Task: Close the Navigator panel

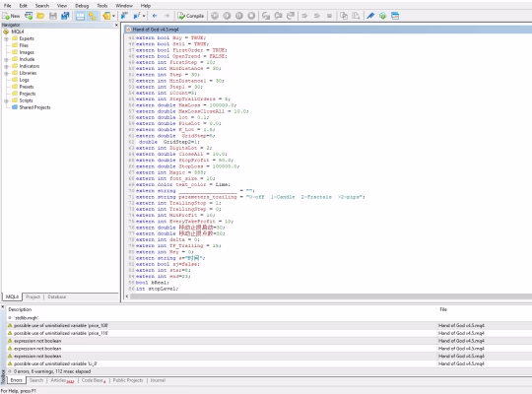Action: [116, 25]
